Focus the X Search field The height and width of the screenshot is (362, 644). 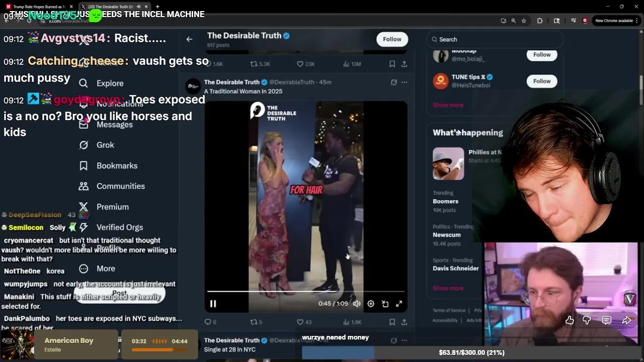[x=495, y=39]
